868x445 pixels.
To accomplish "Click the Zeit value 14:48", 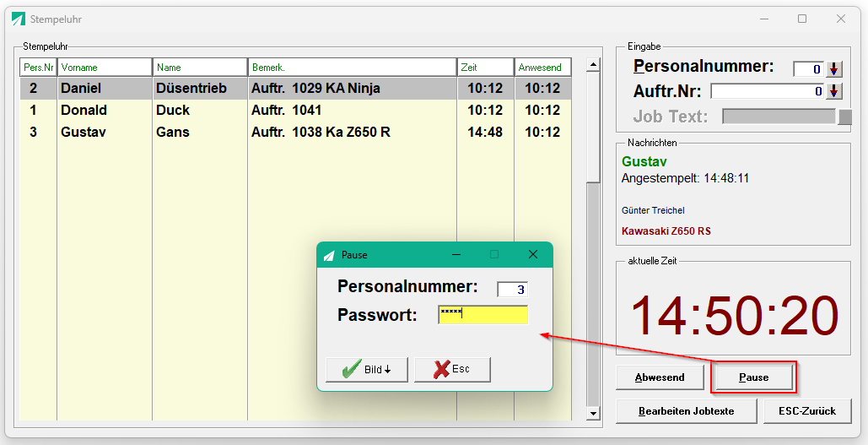I will [x=485, y=132].
